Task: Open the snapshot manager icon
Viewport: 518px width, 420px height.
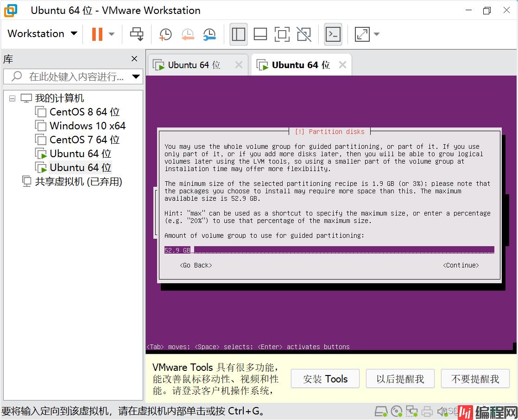Action: (210, 34)
